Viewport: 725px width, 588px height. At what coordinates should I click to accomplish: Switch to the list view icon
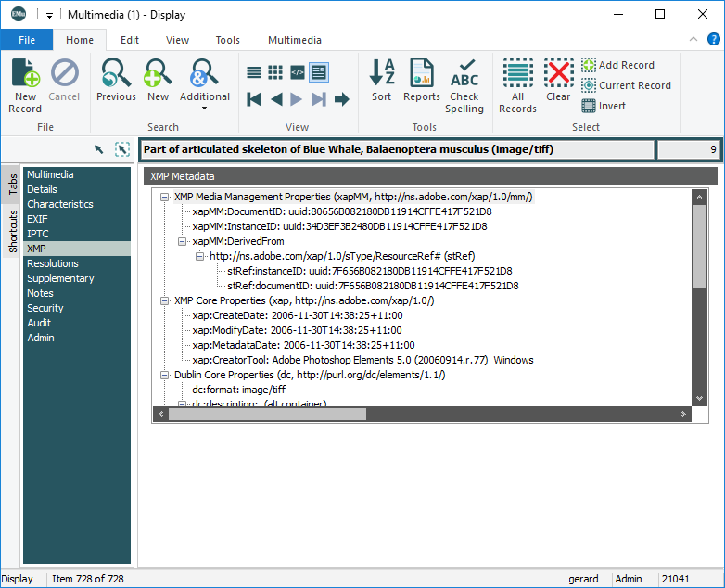[x=254, y=72]
